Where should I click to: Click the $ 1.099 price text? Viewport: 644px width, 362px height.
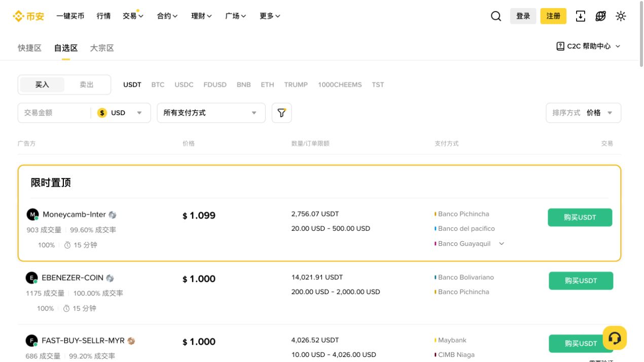(x=199, y=216)
